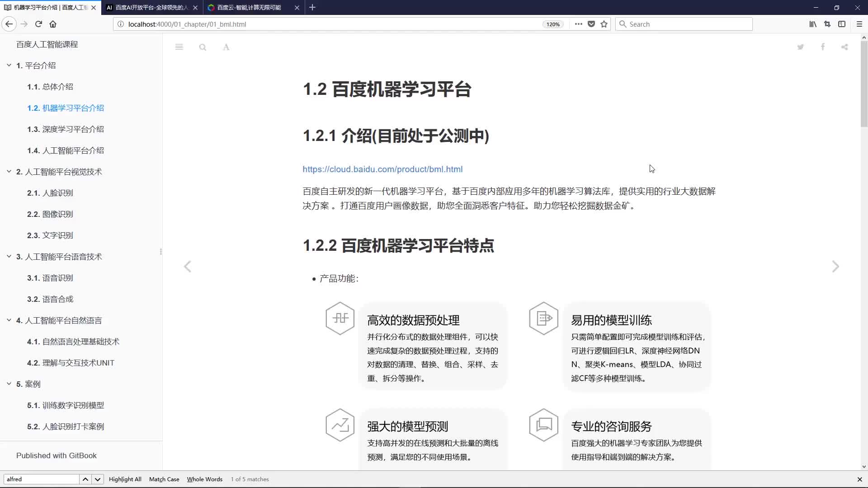Open 5.2 人脸识别打卡案例 section
868x488 pixels.
pos(66,427)
